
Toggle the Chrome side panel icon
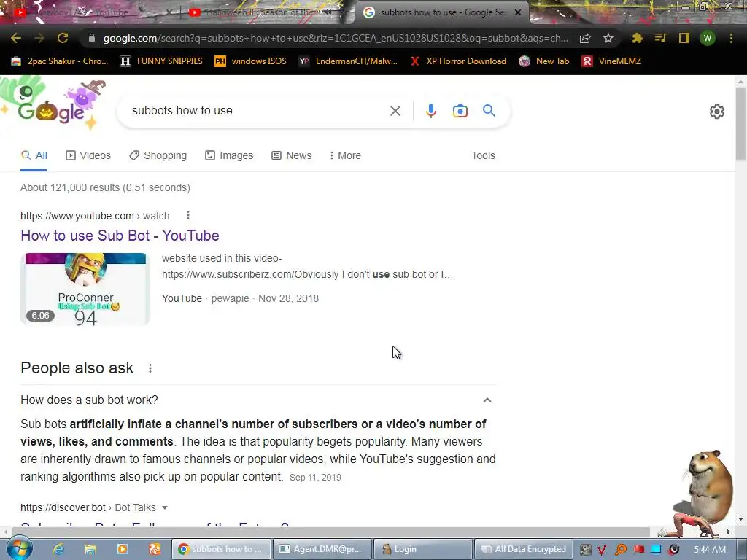tap(684, 38)
